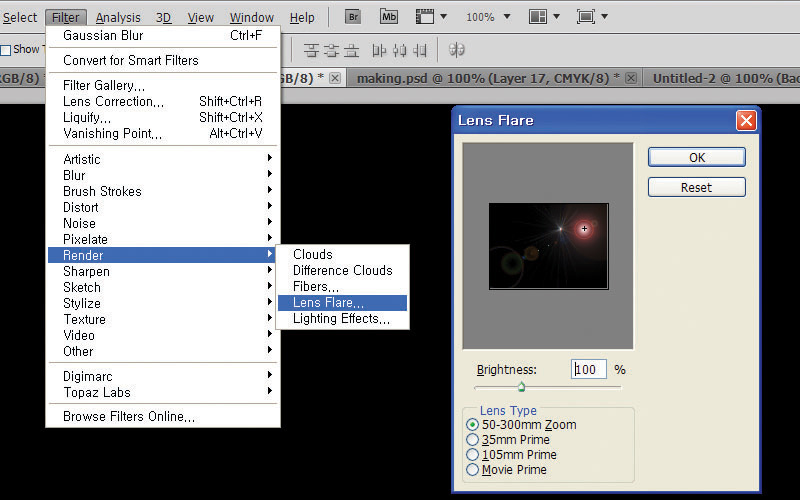Choose the Movie Prime radio button

pos(506,470)
